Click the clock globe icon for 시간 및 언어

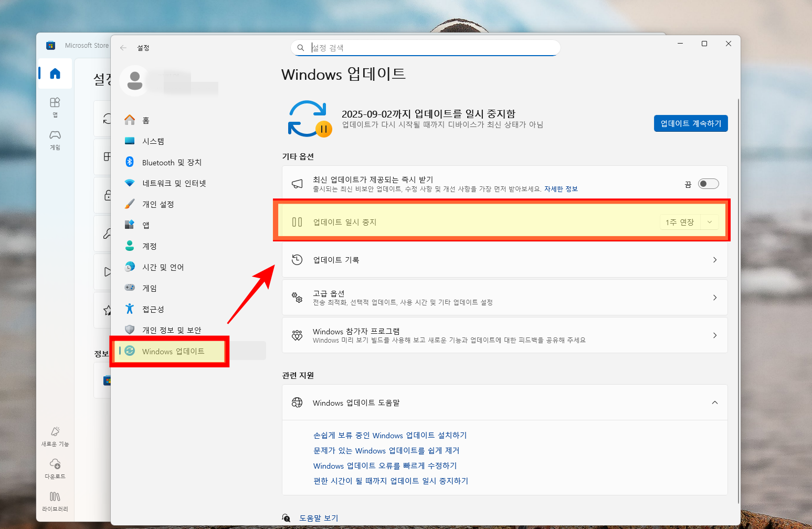(x=130, y=267)
